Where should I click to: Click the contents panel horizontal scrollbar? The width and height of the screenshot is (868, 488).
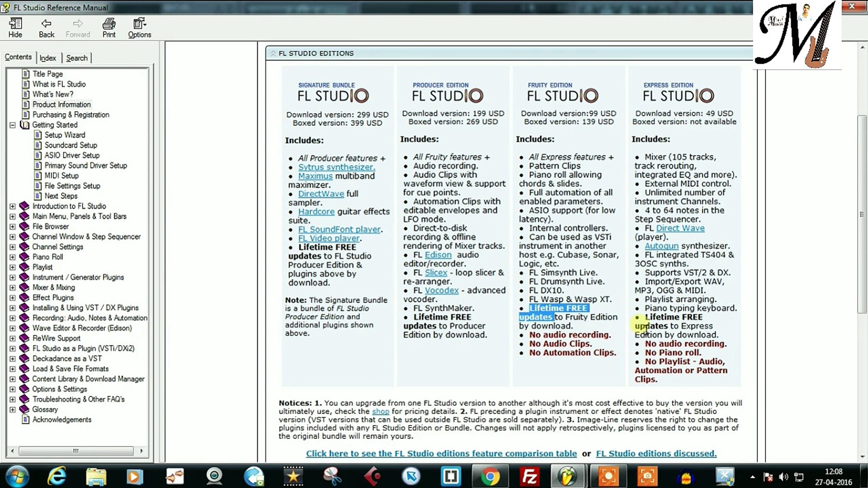(x=76, y=450)
